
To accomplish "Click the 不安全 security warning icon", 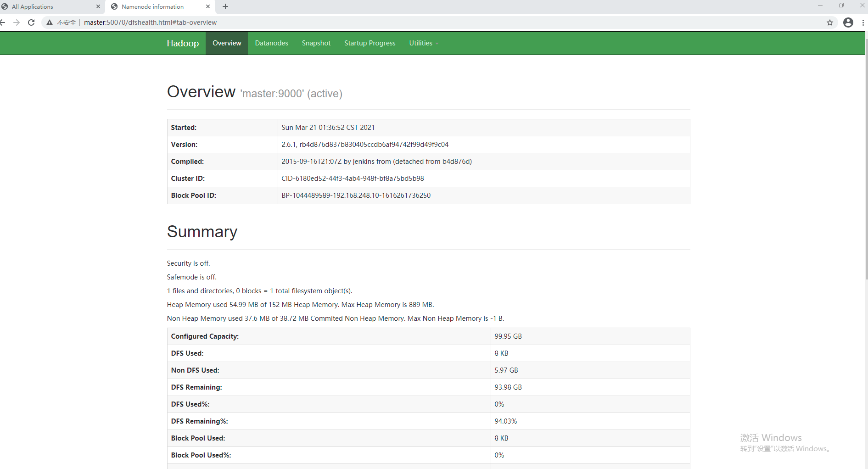I will 50,22.
